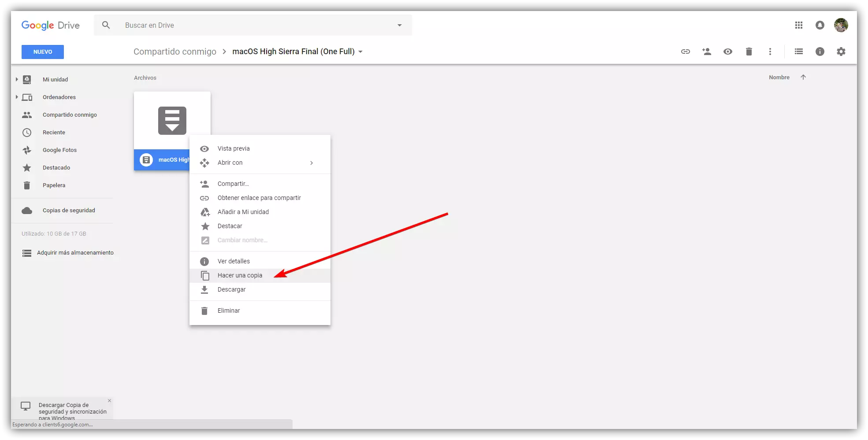Open the Nombre sort options

pos(779,77)
